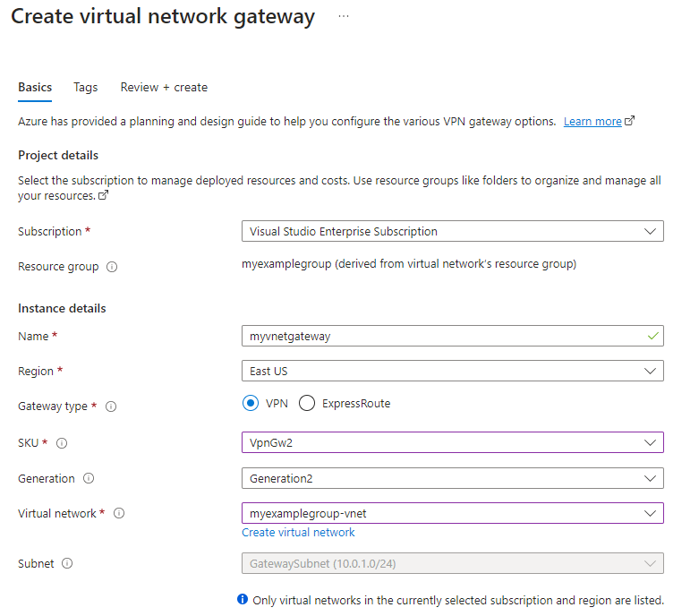Viewport: 673px width, 616px height.
Task: Open the Subscription dropdown
Action: pyautogui.click(x=452, y=231)
